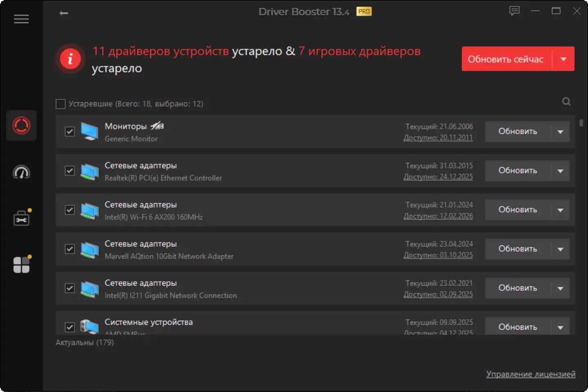This screenshot has height=392, width=588.
Task: Click Обновить for Intel I211 Gigabit
Action: tap(518, 288)
